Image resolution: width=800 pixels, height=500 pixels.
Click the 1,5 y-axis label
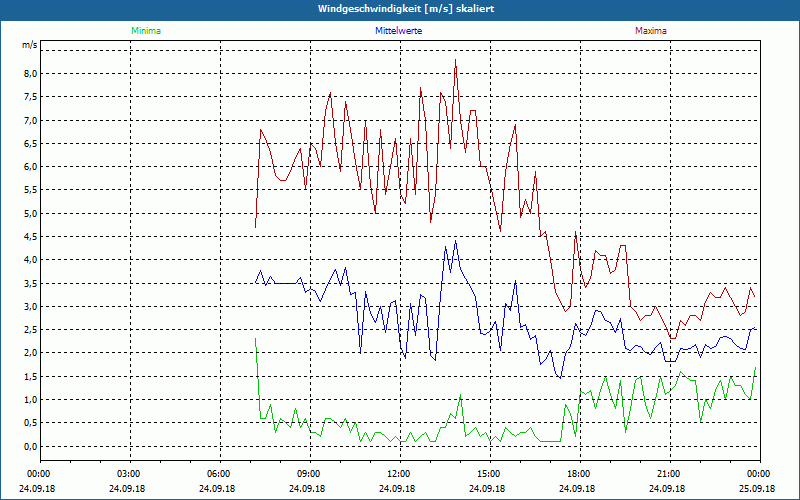(30, 377)
